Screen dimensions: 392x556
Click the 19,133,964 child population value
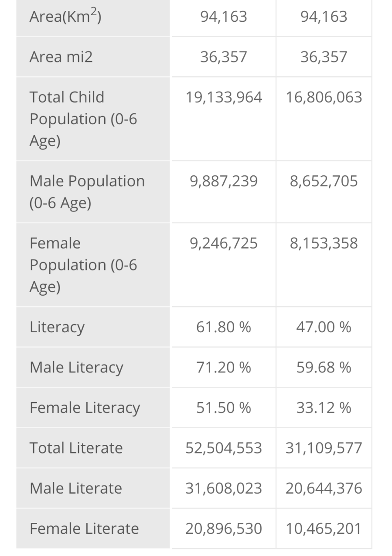click(x=224, y=97)
